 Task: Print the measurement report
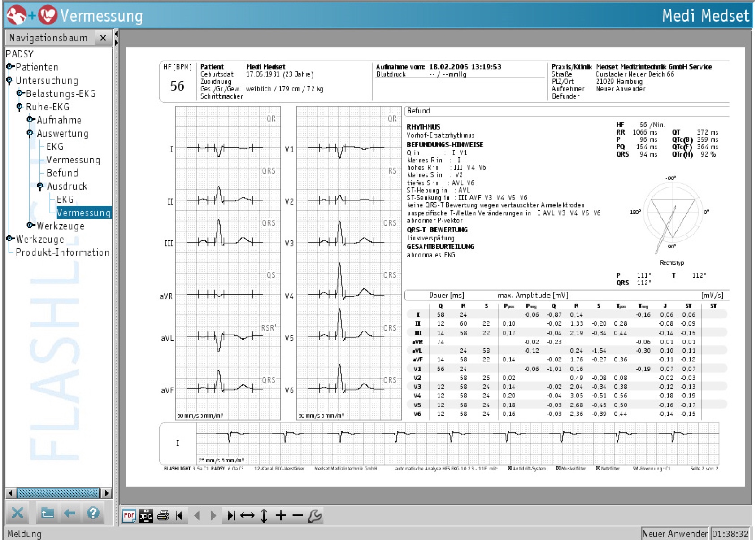tap(163, 515)
